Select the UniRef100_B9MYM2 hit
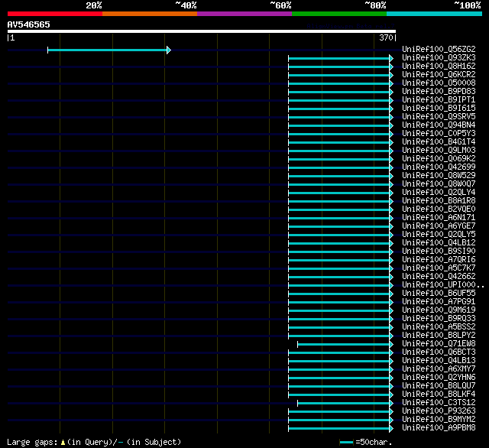This screenshot has width=489, height=448. [439, 420]
